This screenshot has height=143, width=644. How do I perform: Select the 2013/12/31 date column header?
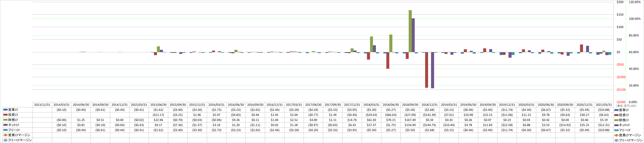[x=42, y=105]
